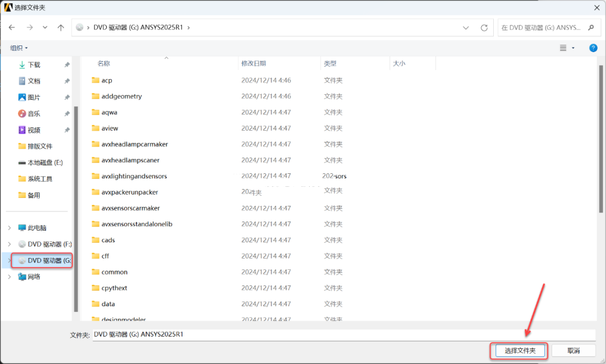Open 视频 in quick access
Image resolution: width=606 pixels, height=364 pixels.
click(x=34, y=130)
